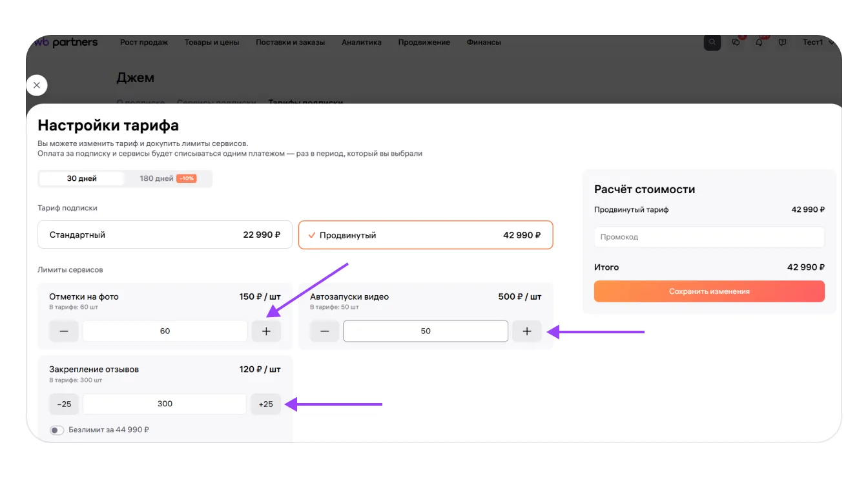Close the tariff settings panel with X

37,85
